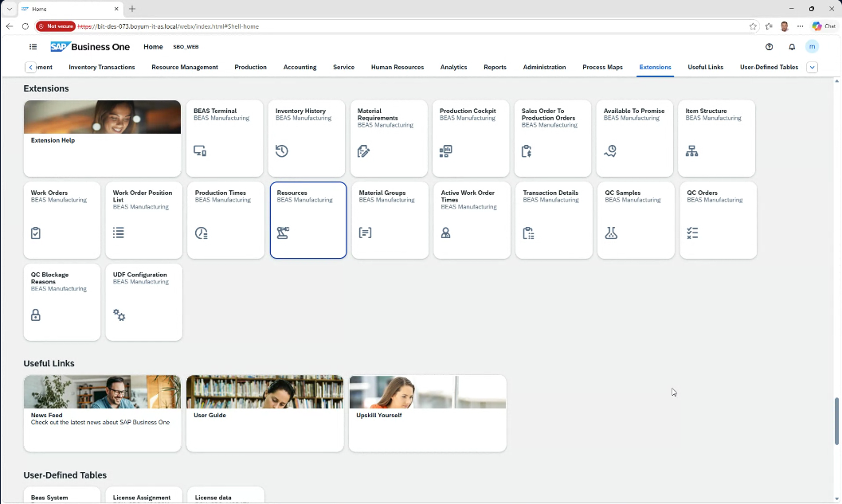Open the Work Order Position List icon

(119, 233)
